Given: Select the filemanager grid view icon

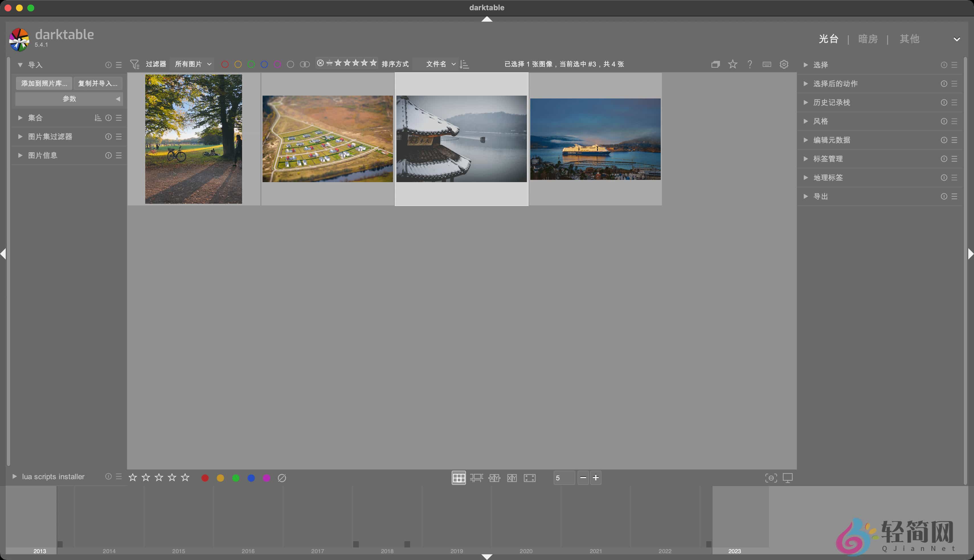Looking at the screenshot, I should pyautogui.click(x=459, y=478).
